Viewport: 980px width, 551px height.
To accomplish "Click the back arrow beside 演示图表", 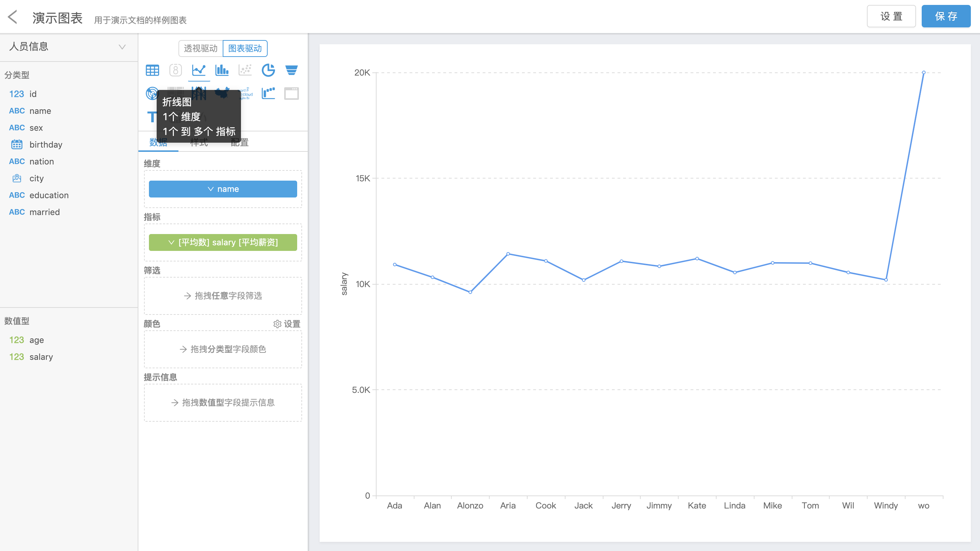I will [13, 17].
